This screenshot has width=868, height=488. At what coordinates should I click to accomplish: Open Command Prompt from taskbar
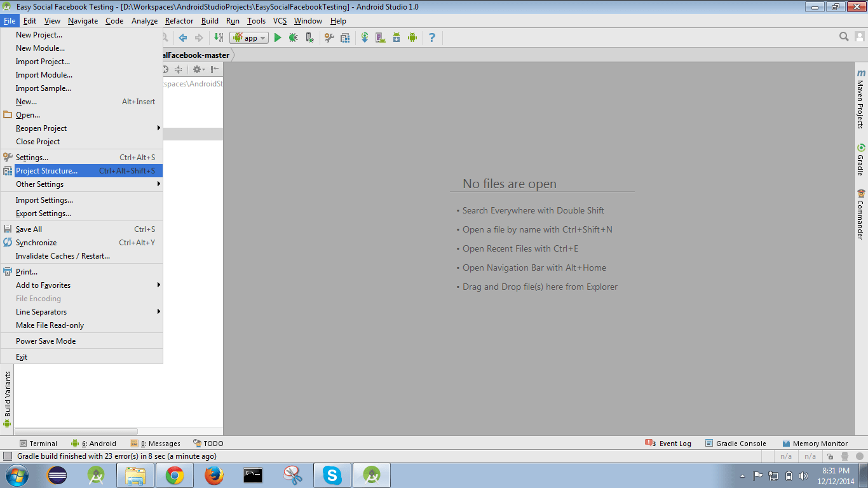click(x=254, y=475)
